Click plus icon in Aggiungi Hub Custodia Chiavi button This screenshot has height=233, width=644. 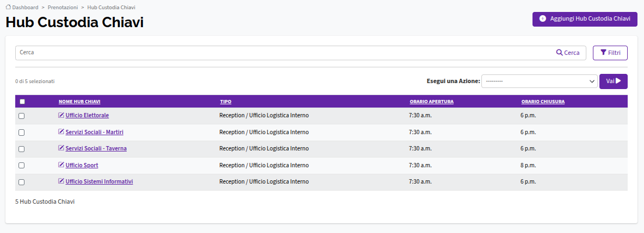[x=543, y=18]
